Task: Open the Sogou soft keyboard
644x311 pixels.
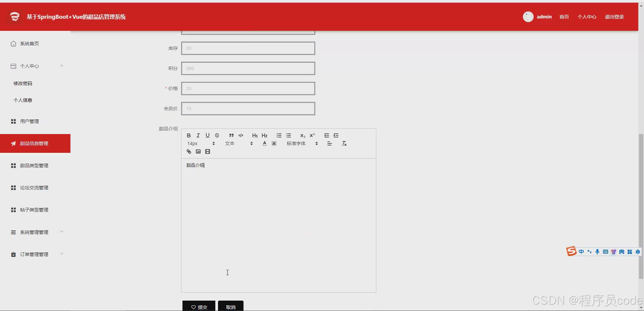Action: pyautogui.click(x=605, y=252)
